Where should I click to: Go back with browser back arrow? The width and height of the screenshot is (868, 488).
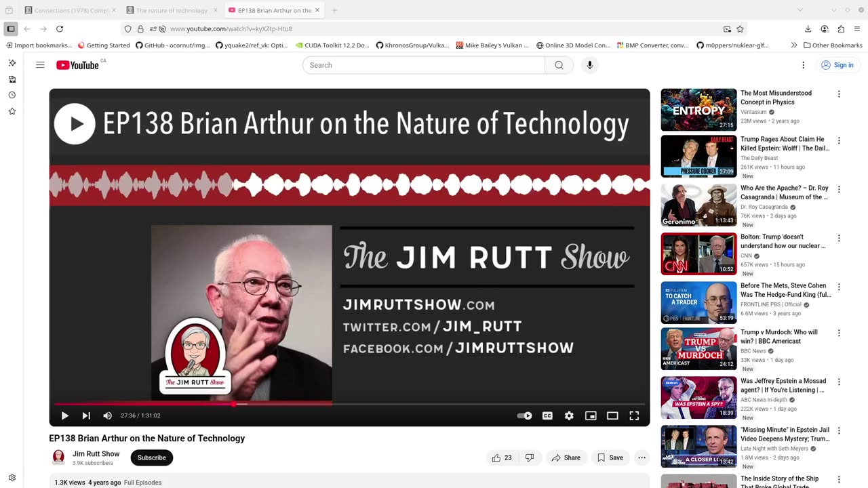pyautogui.click(x=27, y=29)
